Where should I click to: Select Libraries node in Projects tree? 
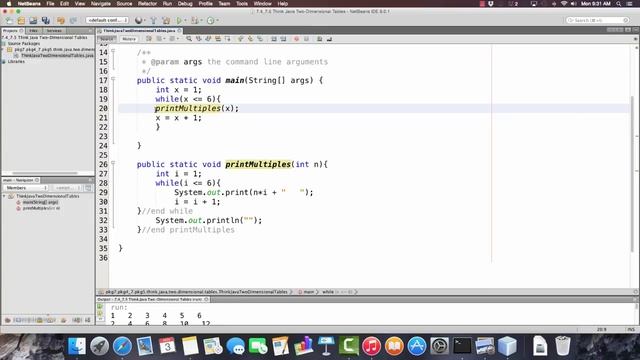click(16, 61)
